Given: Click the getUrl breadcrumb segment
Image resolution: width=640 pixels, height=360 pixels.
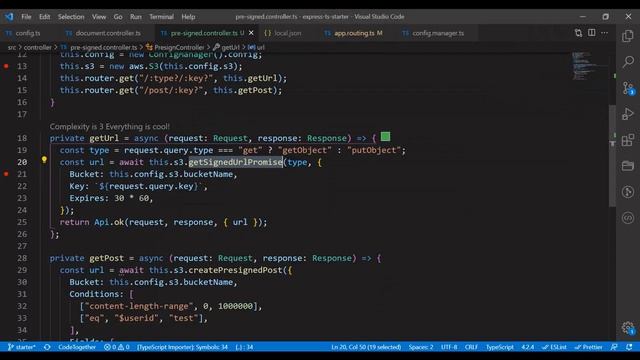Looking at the screenshot, I should pyautogui.click(x=230, y=47).
